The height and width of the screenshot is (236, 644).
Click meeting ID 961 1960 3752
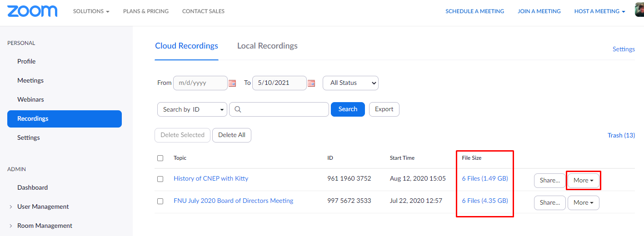point(349,178)
